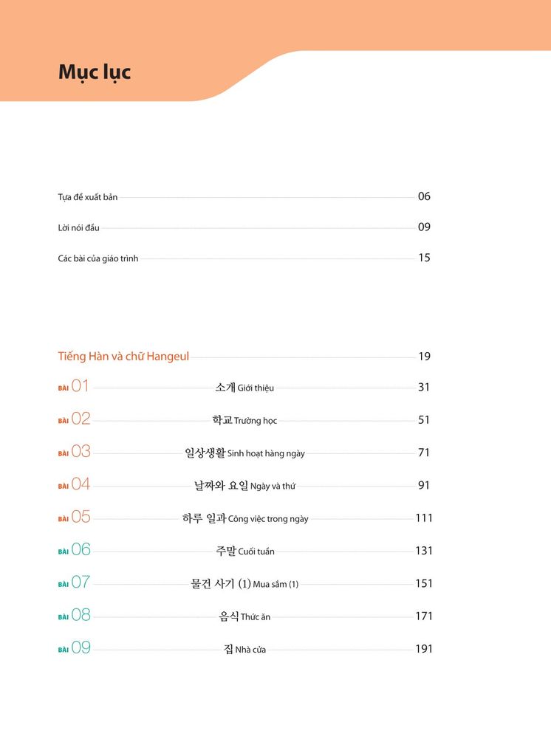Screen dimensions: 551x756
Task: Open lesson "학교 Trường học"
Action: 244,420
